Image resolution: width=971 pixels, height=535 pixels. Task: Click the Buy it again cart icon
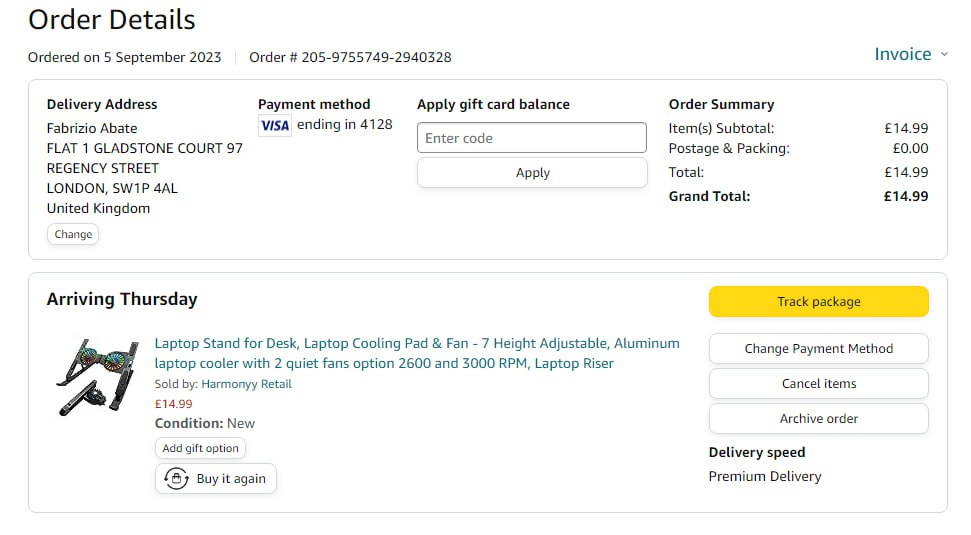pos(176,479)
